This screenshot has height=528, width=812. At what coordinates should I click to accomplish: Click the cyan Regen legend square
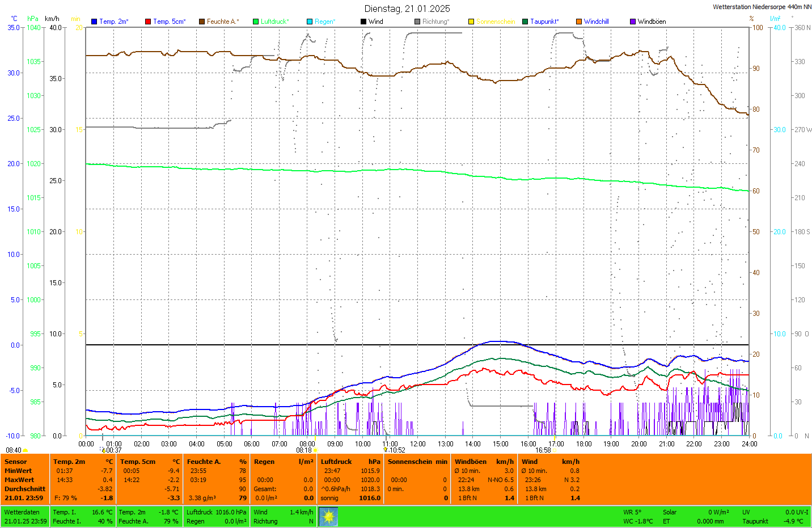tap(310, 22)
